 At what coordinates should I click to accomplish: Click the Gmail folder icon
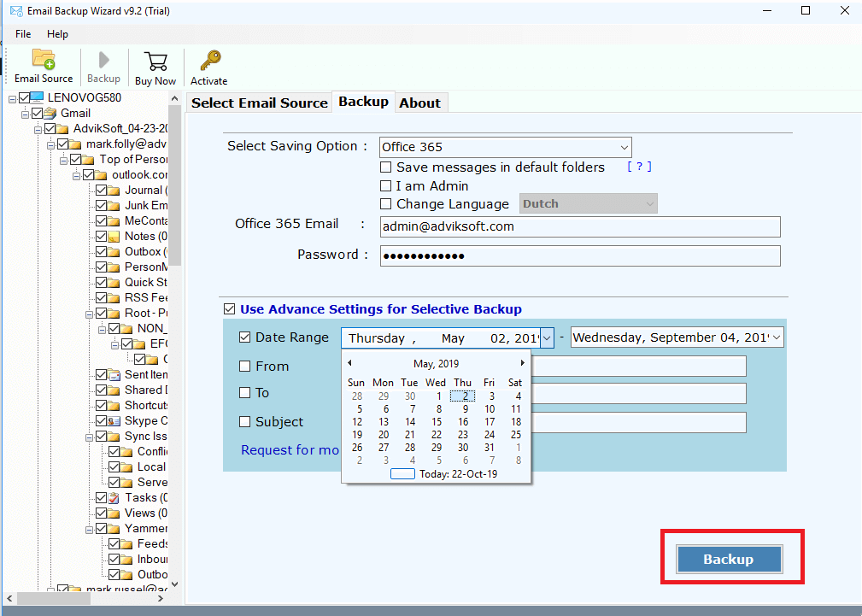pos(50,114)
